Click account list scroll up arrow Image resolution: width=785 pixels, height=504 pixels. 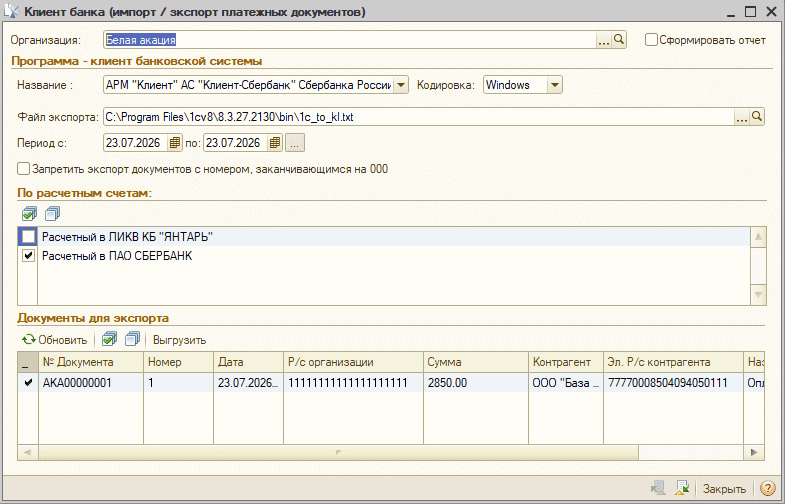point(758,237)
